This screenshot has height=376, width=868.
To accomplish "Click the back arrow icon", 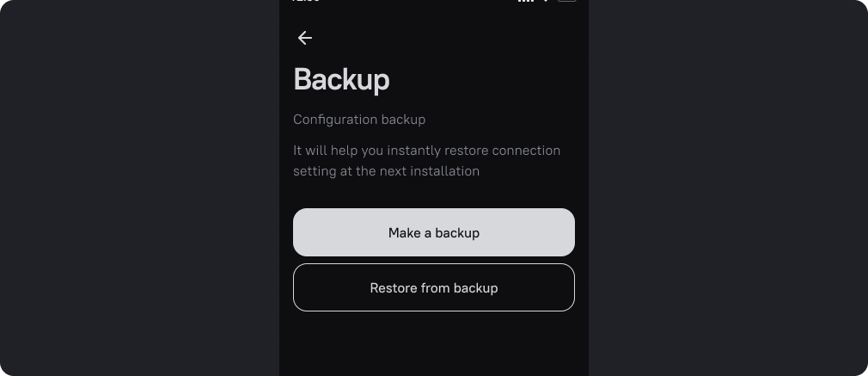I will [x=305, y=38].
